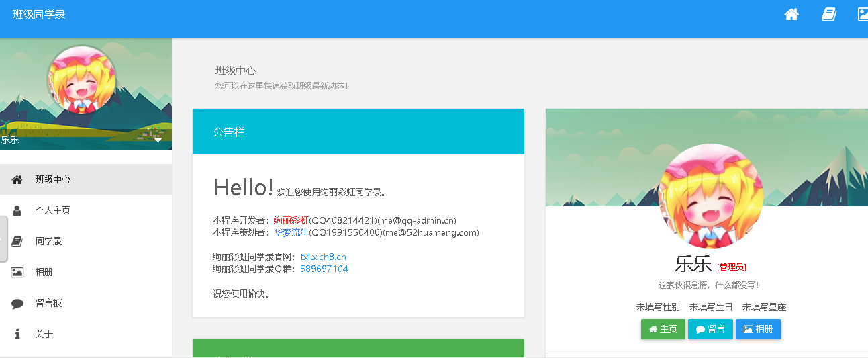The width and height of the screenshot is (868, 358).
Task: Open the QQ group link 589697104
Action: (324, 269)
